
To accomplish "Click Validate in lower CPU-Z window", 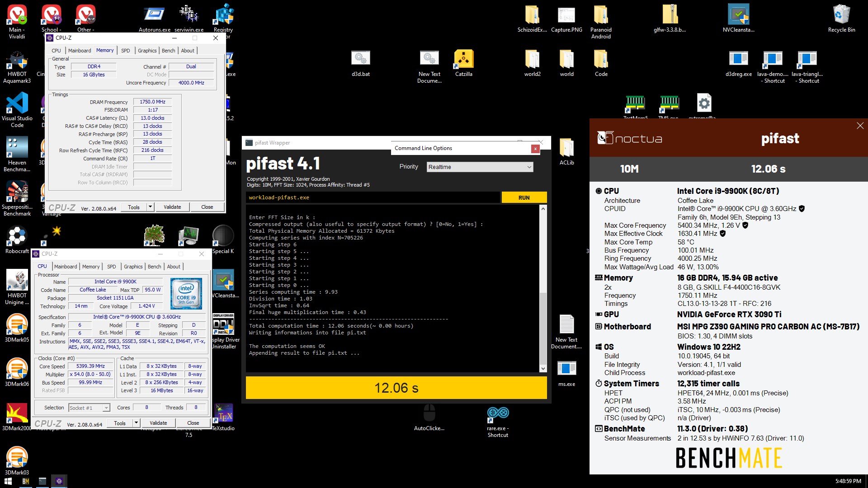I will tap(158, 423).
